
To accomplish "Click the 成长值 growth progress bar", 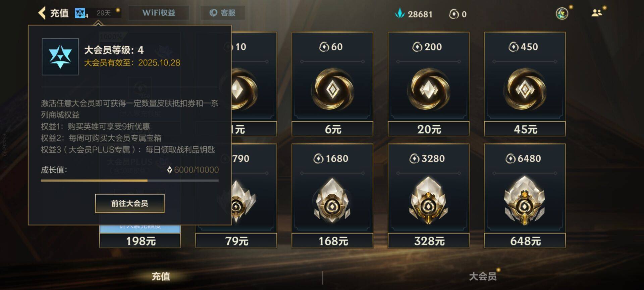I will 130,181.
